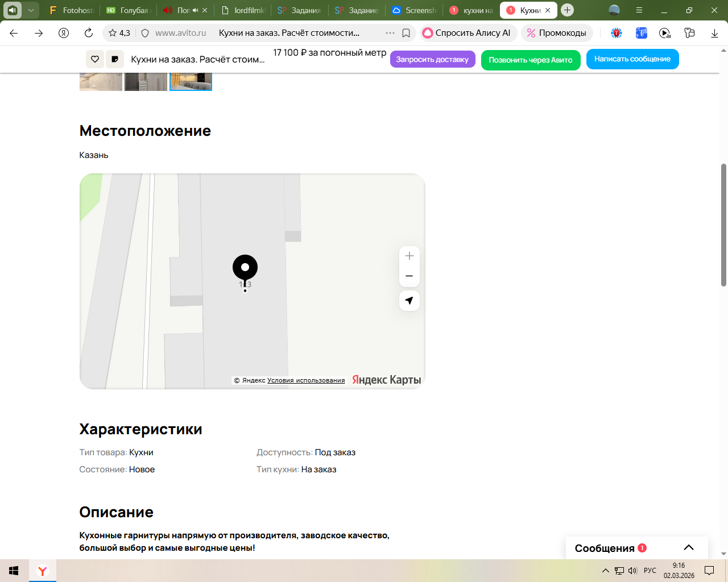
Task: Open site protection shield icon
Action: click(145, 33)
